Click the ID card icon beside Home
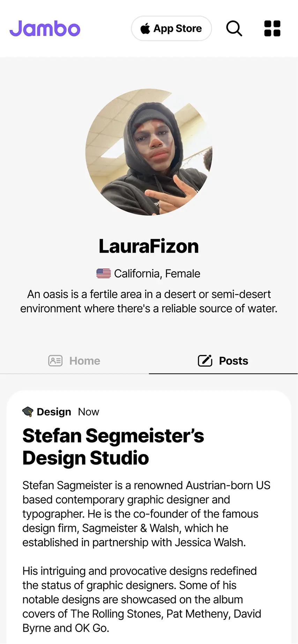Screen dimensions: 298x644 [x=55, y=361]
